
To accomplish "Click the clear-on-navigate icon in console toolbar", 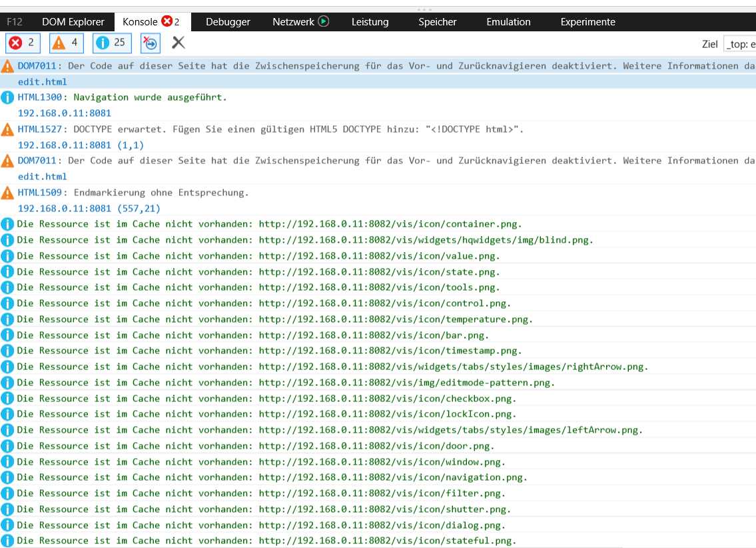I will 151,43.
